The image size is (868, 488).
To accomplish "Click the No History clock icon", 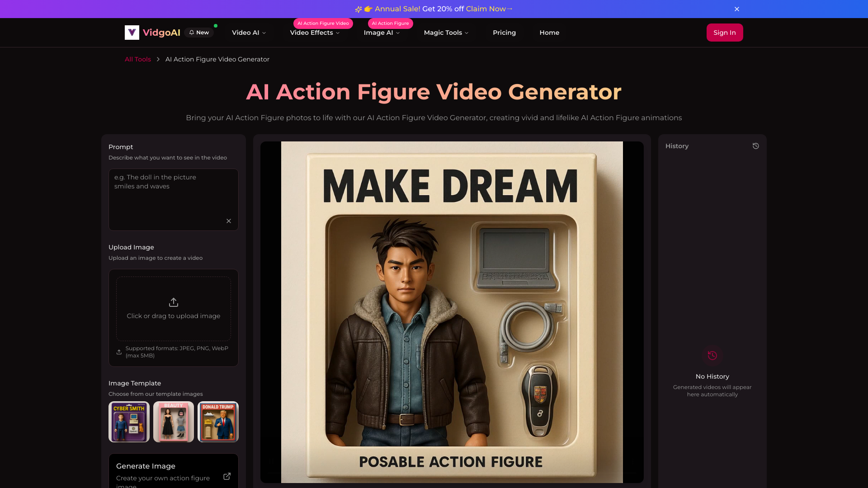I will tap(712, 356).
